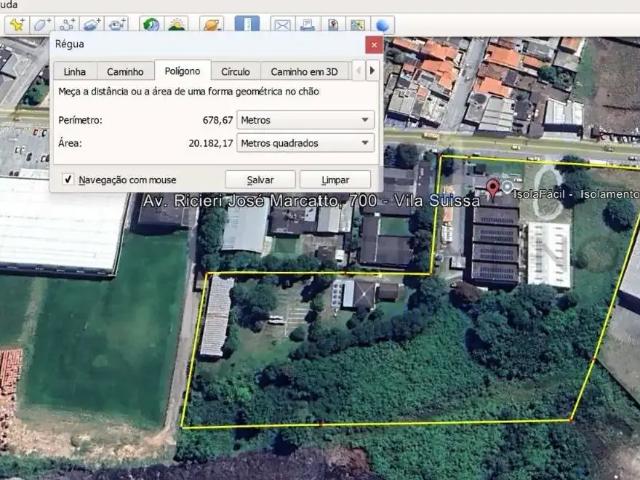This screenshot has height=480, width=640.
Task: Open the Perímetro units dropdown (Metros)
Action: pos(306,120)
